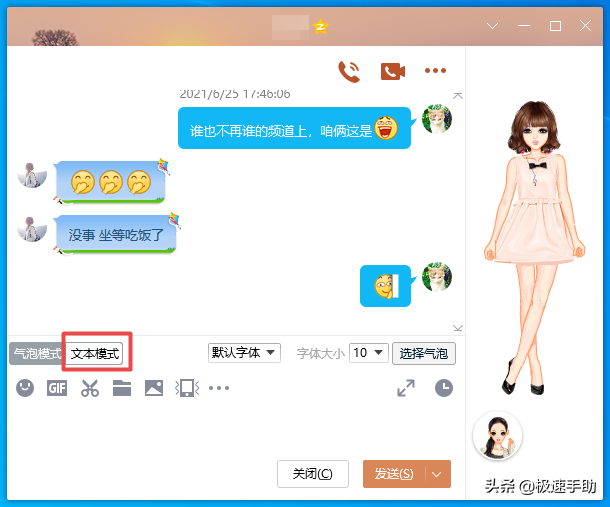Viewport: 610px width, 507px height.
Task: Click contact avatar beside covering-mouth emojis
Action: coord(32,175)
